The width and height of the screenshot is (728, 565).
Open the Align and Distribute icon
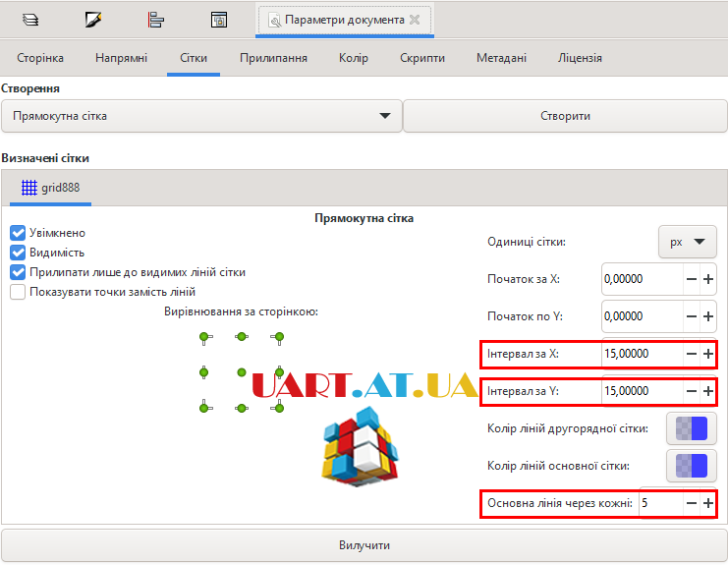click(156, 20)
